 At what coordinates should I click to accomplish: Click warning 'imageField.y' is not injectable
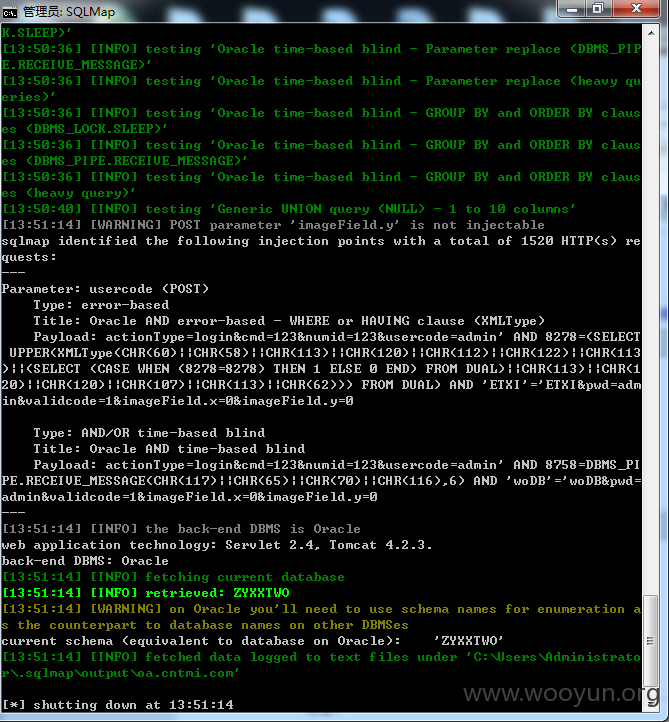tap(273, 225)
